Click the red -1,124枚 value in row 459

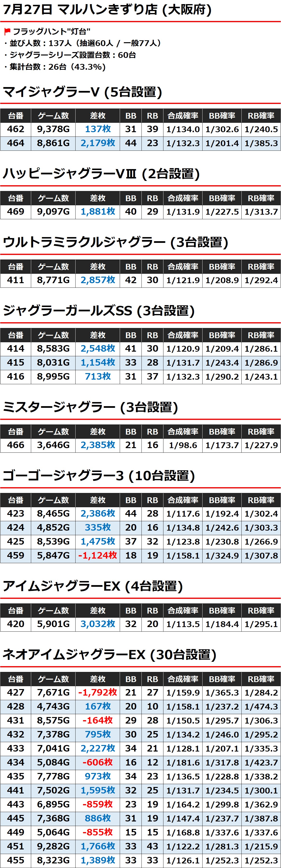[98, 556]
